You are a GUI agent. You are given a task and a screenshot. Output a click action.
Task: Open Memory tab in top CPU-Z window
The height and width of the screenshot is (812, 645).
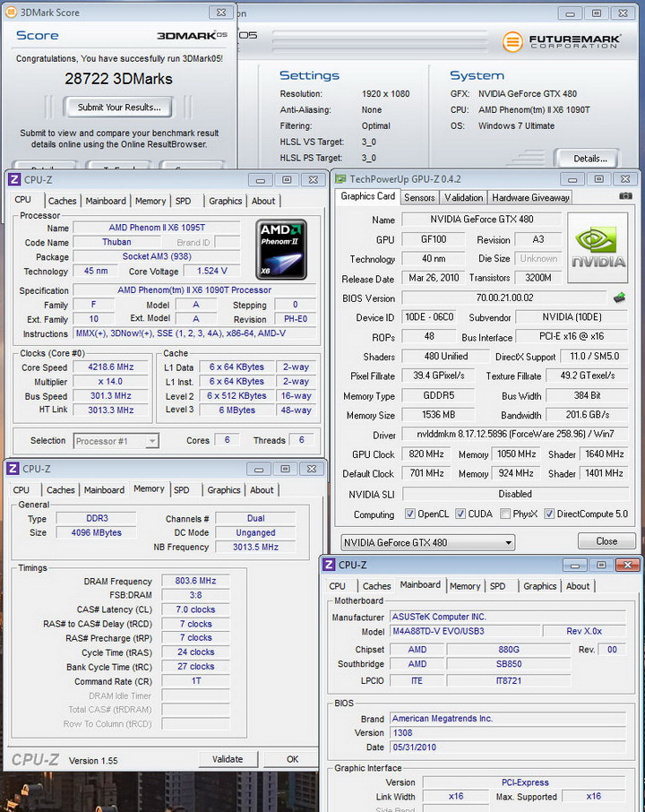point(150,201)
